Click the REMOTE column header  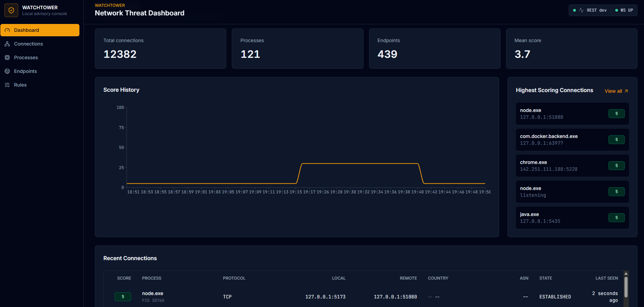pyautogui.click(x=408, y=278)
